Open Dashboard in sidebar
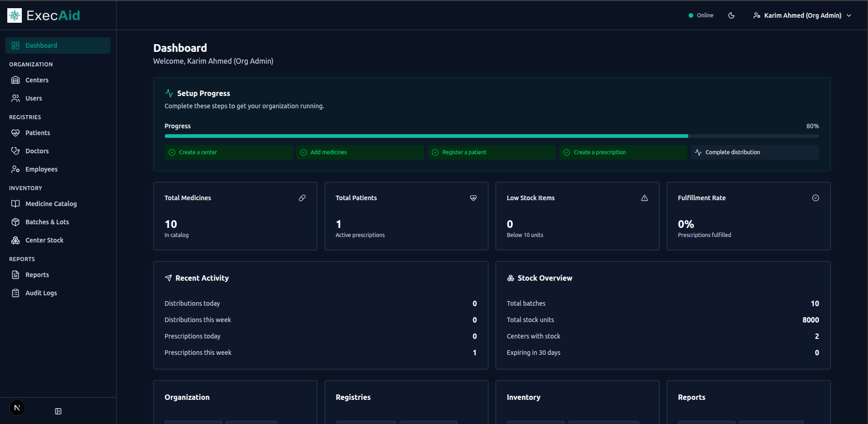 tap(58, 45)
